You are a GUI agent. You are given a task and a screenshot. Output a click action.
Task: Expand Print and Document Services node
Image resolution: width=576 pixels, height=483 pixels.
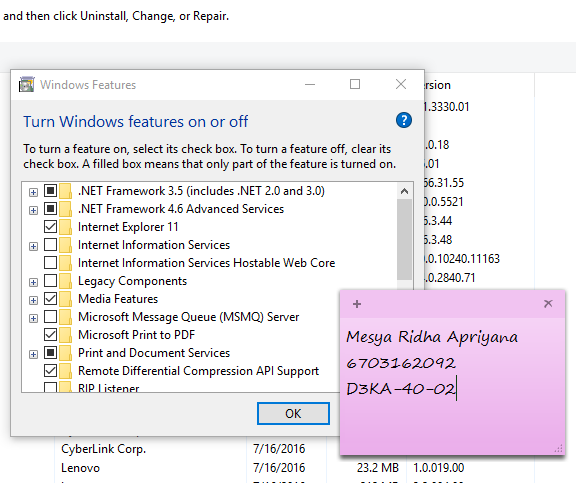pyautogui.click(x=33, y=354)
